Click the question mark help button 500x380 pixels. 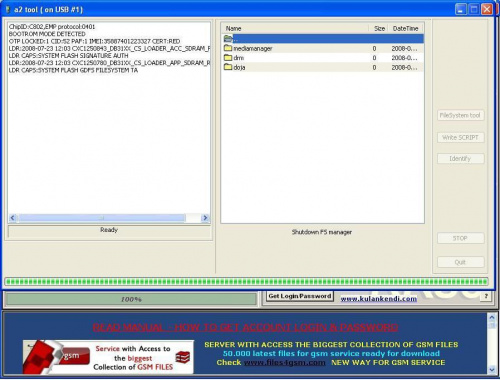[x=486, y=296]
